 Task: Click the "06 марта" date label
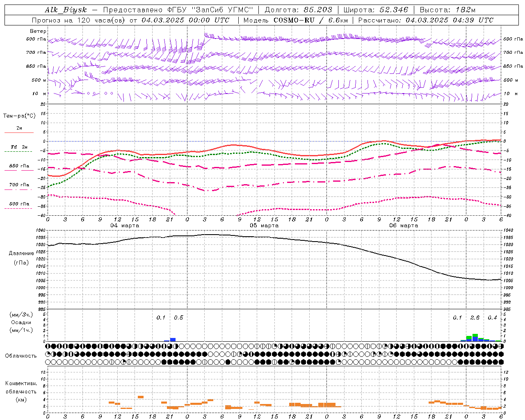pos(404,226)
